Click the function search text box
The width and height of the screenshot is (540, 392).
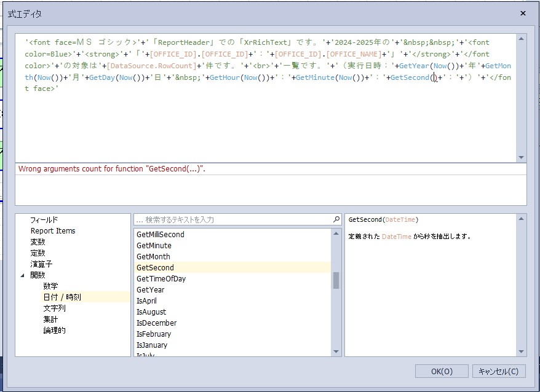click(x=234, y=219)
